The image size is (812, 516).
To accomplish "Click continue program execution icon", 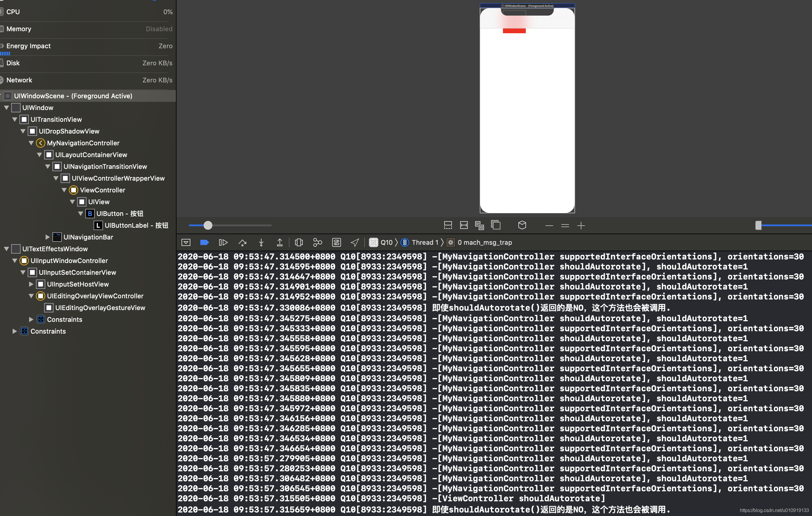I will coord(223,242).
